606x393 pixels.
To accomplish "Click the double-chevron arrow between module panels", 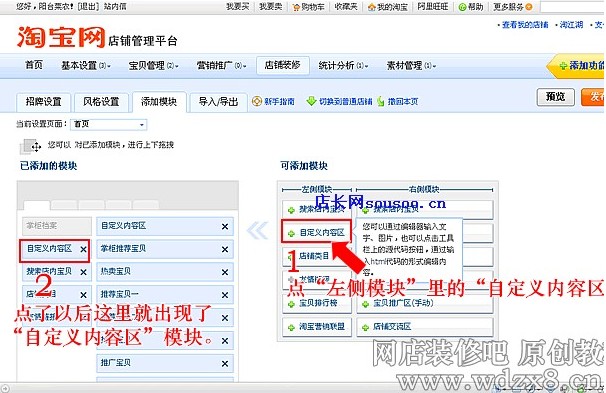I will (257, 231).
